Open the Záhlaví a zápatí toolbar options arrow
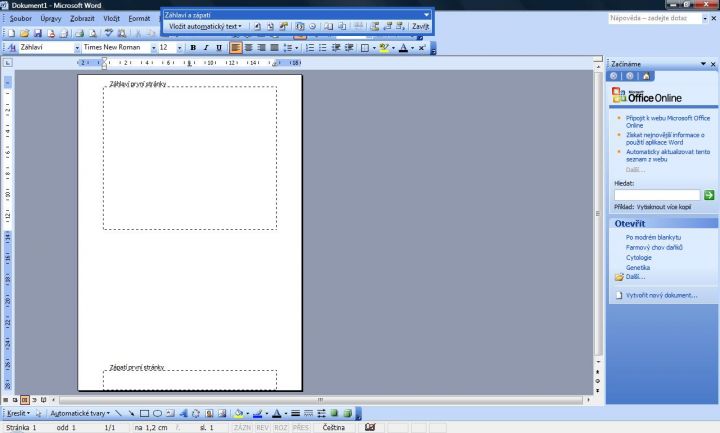720x433 pixels. click(x=426, y=15)
